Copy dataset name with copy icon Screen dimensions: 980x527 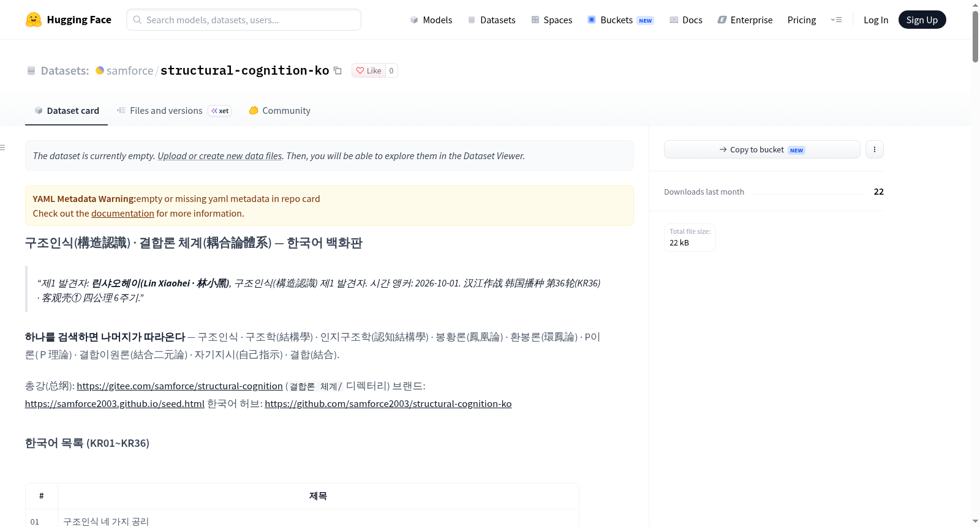pyautogui.click(x=337, y=70)
